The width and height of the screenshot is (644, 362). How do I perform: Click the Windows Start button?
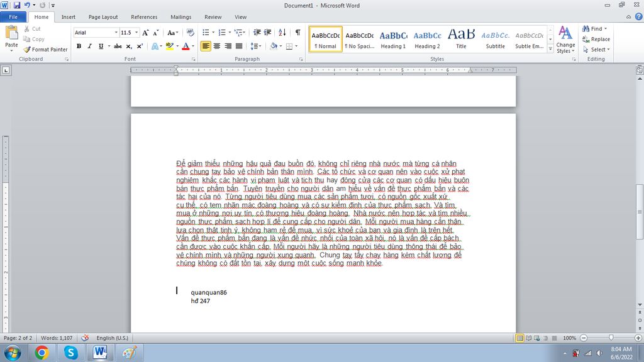coord(13,353)
